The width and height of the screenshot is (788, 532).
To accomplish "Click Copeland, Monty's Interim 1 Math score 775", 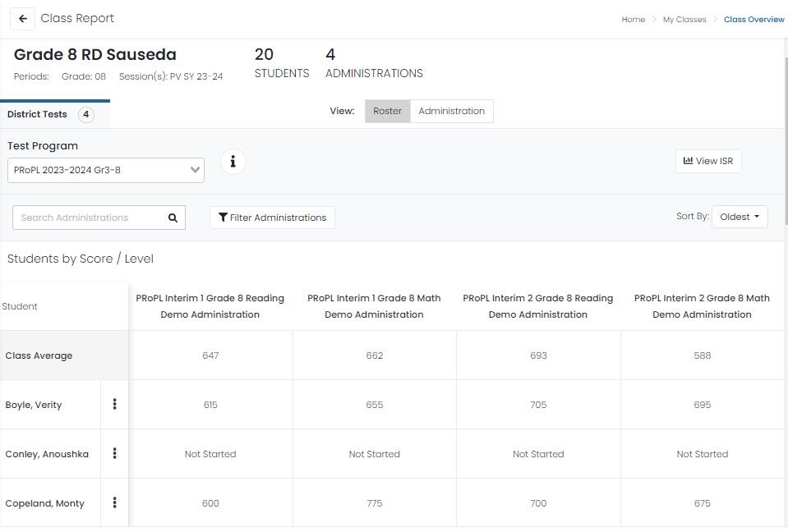I will (374, 503).
